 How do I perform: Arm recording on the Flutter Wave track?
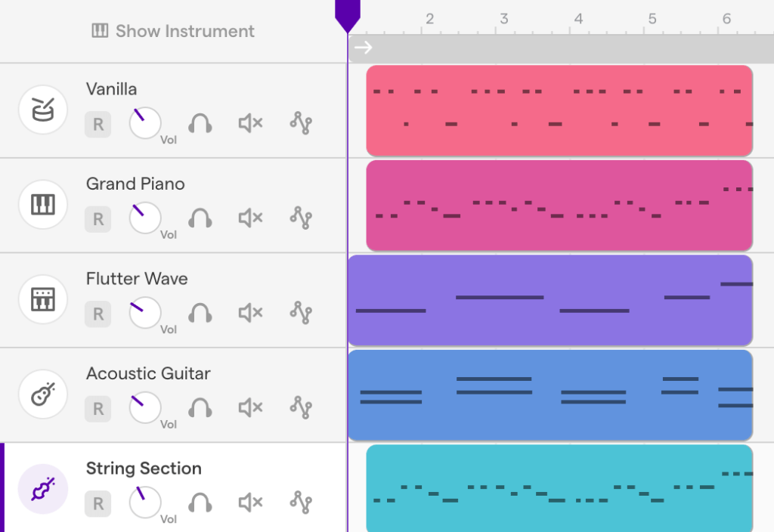[x=98, y=314]
